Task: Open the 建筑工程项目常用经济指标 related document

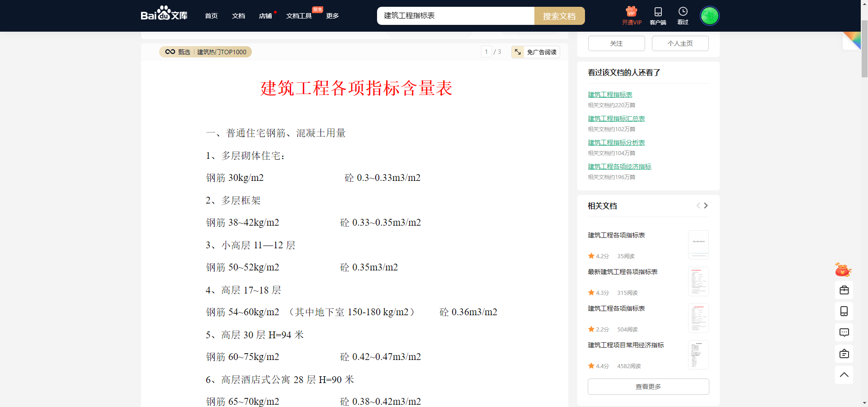Action: pos(626,345)
